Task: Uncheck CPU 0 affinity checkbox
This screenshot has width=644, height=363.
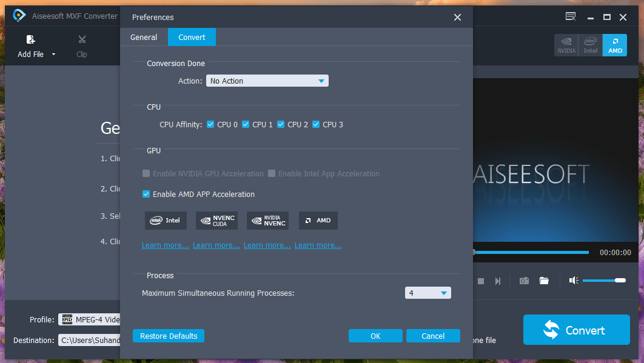Action: point(210,124)
